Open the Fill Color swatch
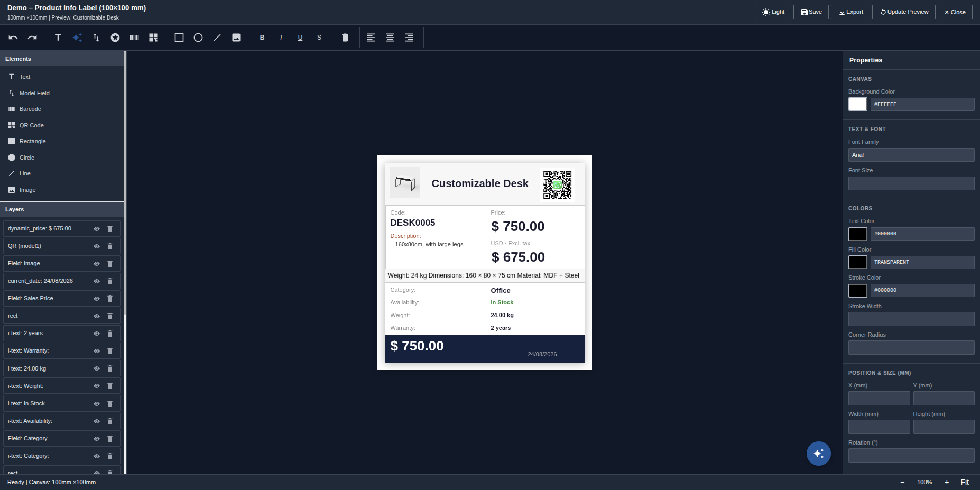The width and height of the screenshot is (980, 490). tap(858, 262)
